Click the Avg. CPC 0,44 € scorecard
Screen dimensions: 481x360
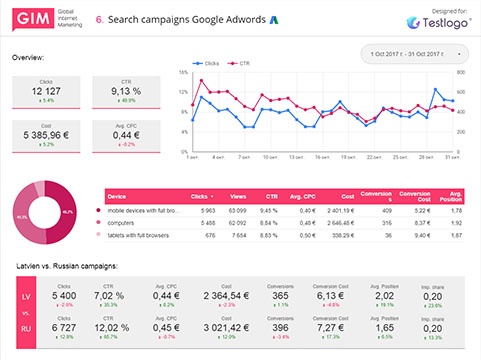(126, 136)
